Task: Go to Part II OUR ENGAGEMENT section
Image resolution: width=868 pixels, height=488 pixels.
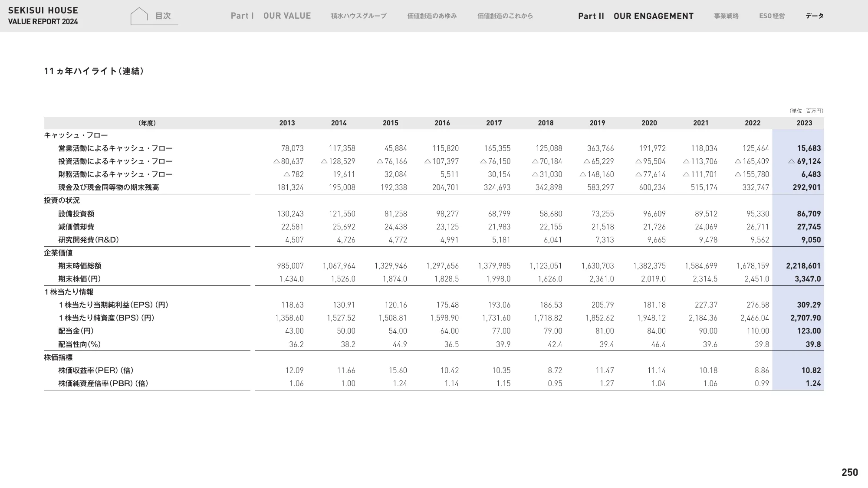Action: click(x=636, y=16)
